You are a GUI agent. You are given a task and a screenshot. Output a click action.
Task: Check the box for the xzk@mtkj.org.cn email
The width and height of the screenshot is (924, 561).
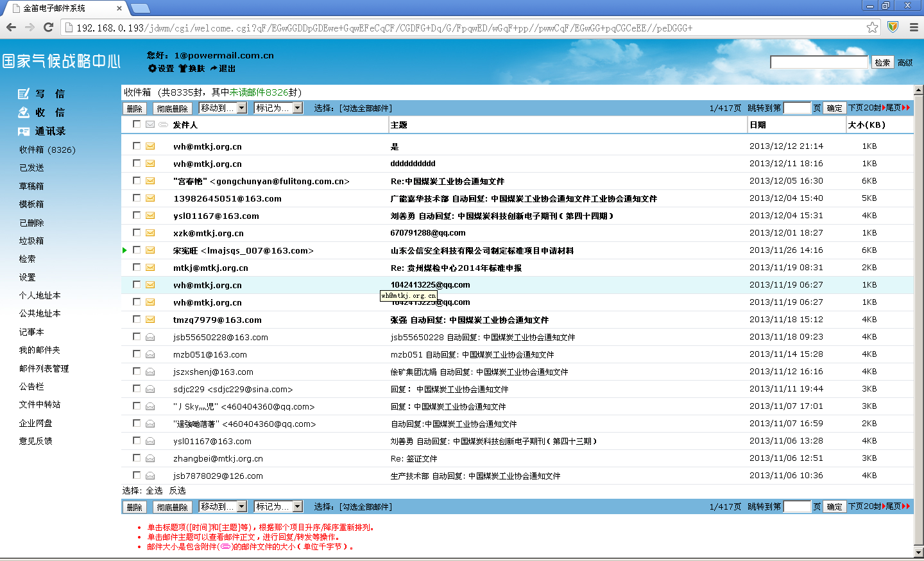click(x=137, y=232)
